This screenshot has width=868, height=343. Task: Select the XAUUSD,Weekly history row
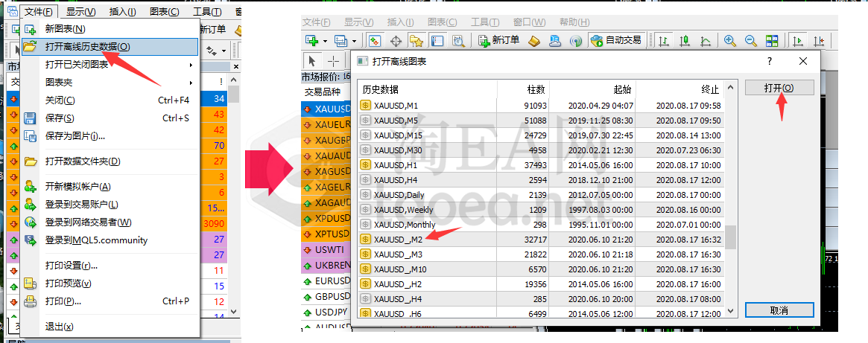coord(542,210)
